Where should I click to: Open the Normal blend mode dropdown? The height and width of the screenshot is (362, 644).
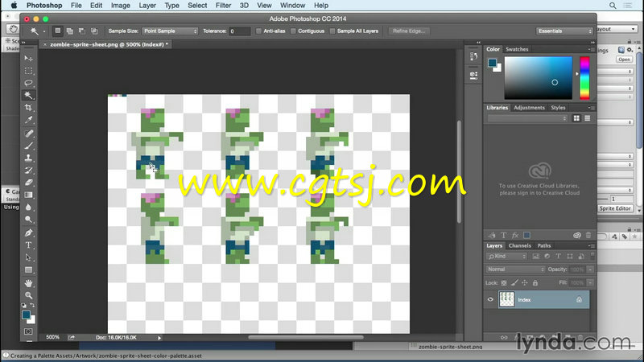point(515,269)
